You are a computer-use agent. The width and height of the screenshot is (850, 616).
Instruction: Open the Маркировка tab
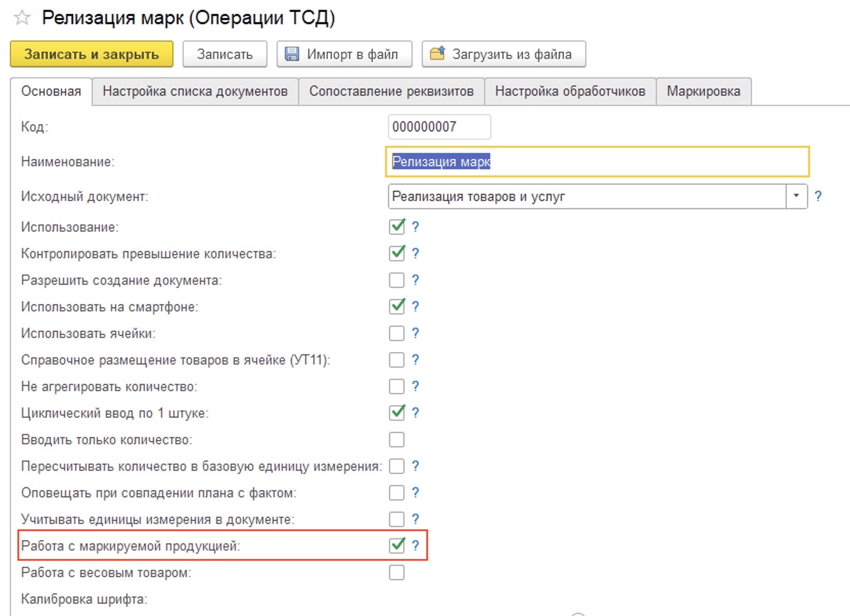(704, 92)
